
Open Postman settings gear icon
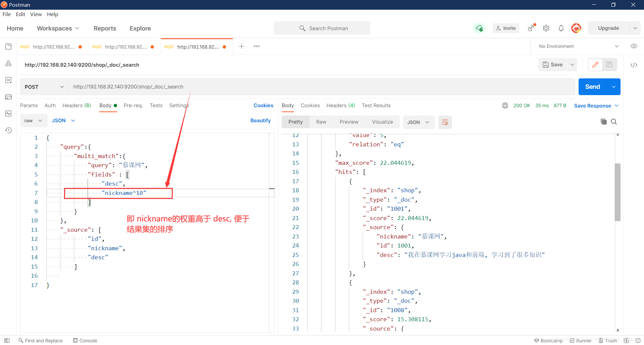[546, 28]
